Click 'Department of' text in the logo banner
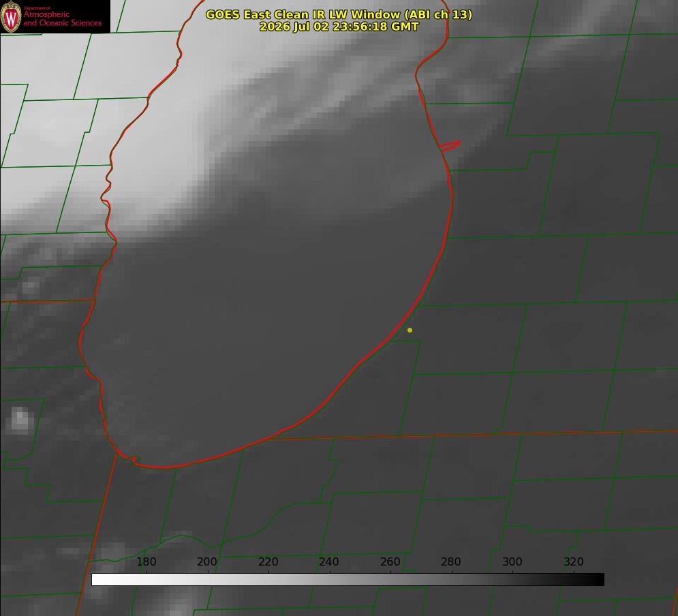 (x=37, y=8)
